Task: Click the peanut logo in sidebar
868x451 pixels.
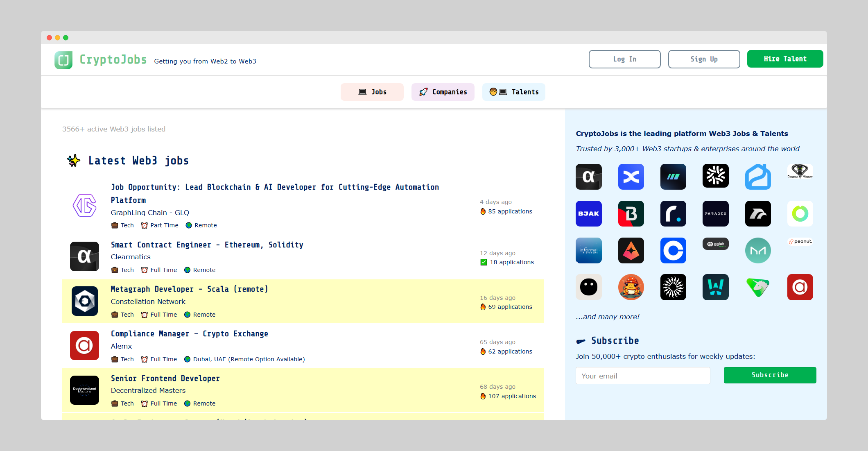Action: 800,241
